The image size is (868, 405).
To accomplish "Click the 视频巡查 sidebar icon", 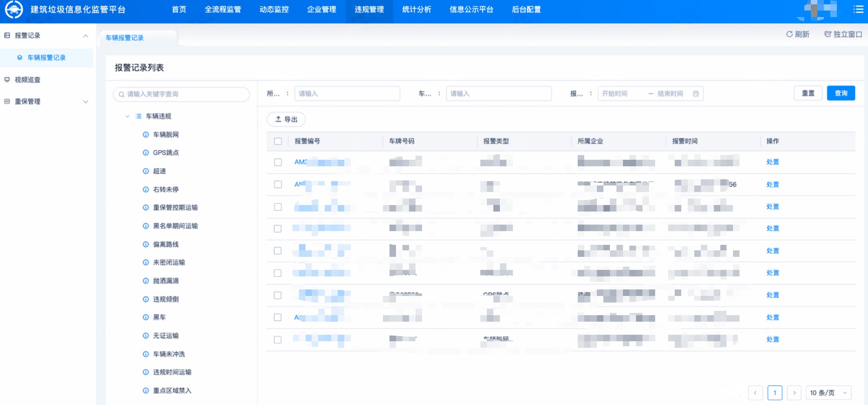I will click(7, 80).
